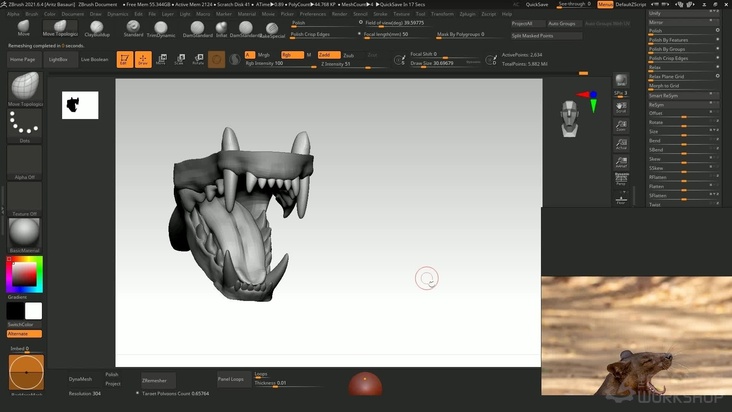
Task: Open the current brush thumbnail picker
Action: [x=25, y=87]
